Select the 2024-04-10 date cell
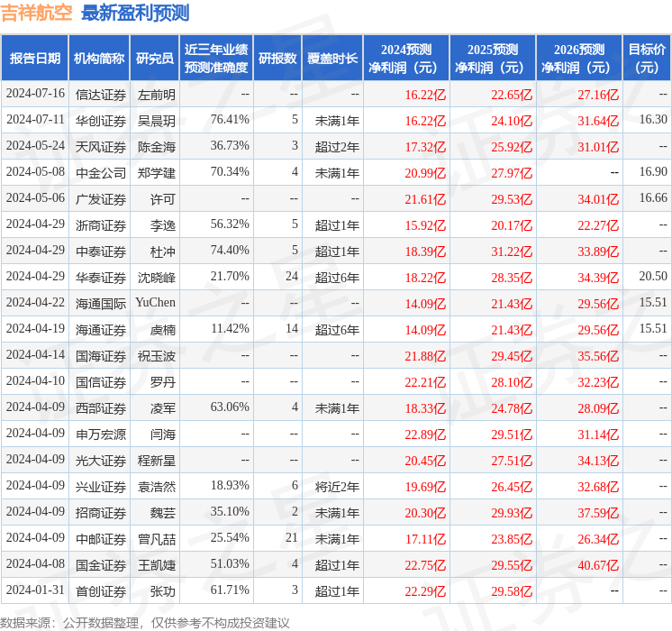The width and height of the screenshot is (672, 631). pyautogui.click(x=35, y=381)
